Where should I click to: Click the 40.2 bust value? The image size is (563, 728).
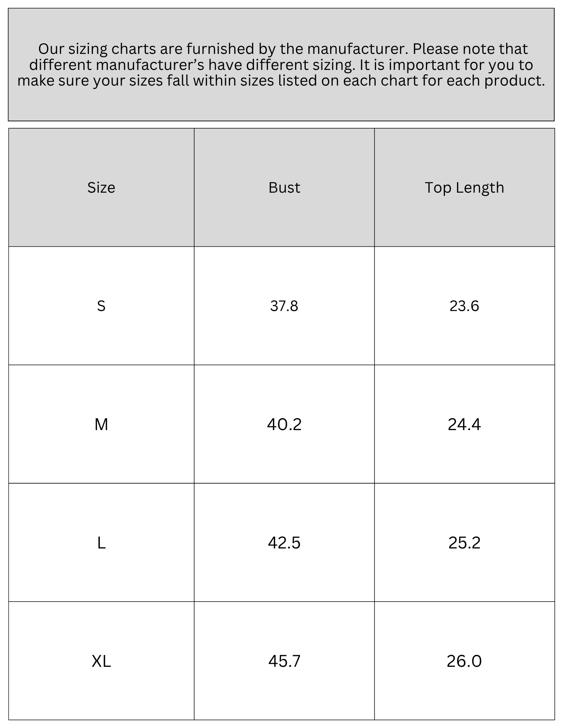point(284,424)
